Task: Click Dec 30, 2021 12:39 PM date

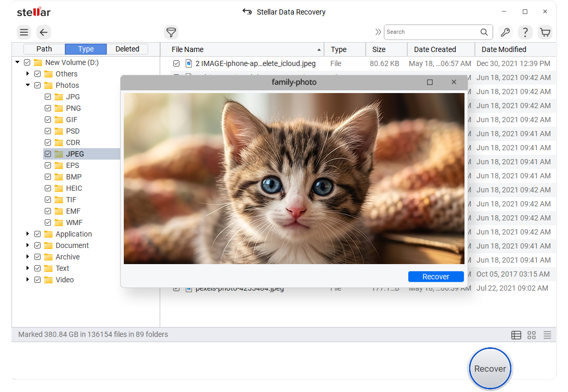Action: click(513, 64)
